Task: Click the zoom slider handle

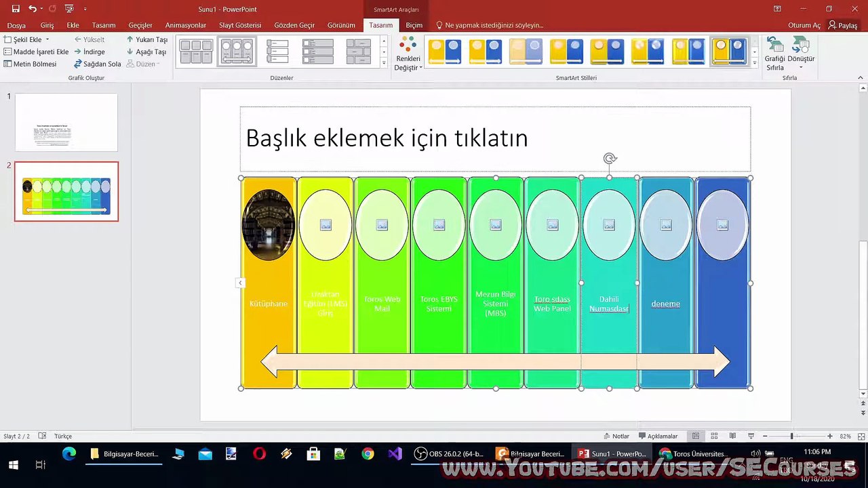Action: click(791, 436)
